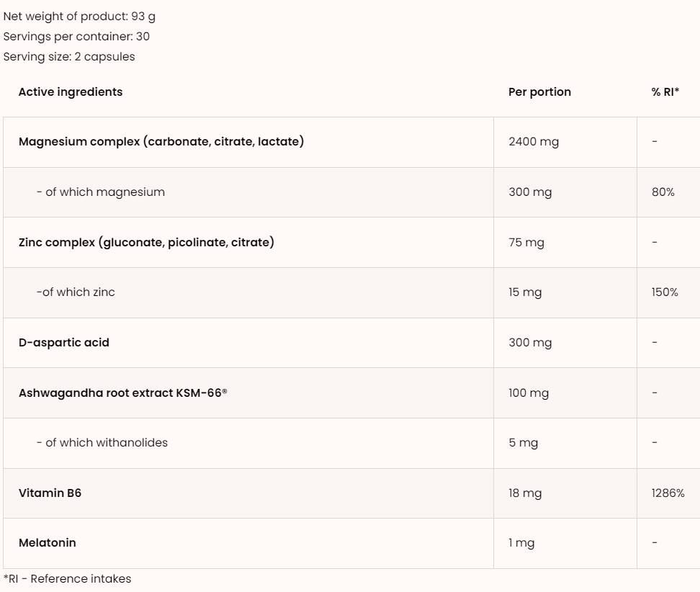The width and height of the screenshot is (700, 592).
Task: Click the "Per portion" column header
Action: [539, 91]
